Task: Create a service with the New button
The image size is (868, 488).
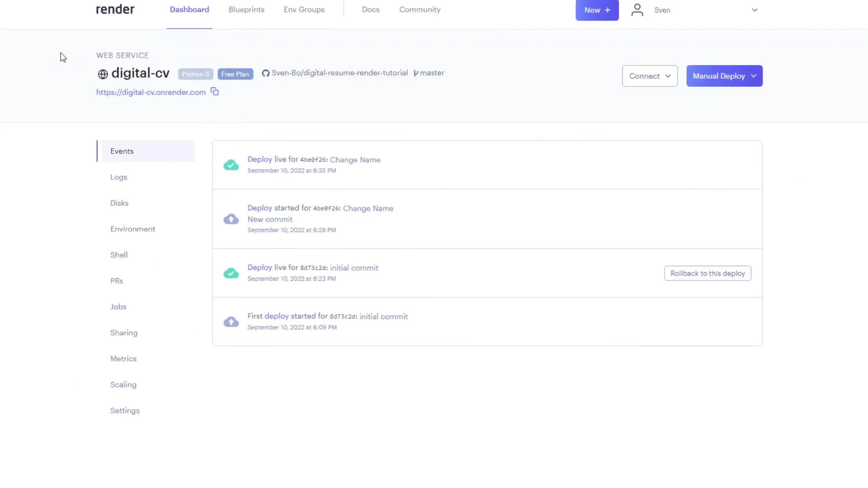Action: pyautogui.click(x=597, y=10)
